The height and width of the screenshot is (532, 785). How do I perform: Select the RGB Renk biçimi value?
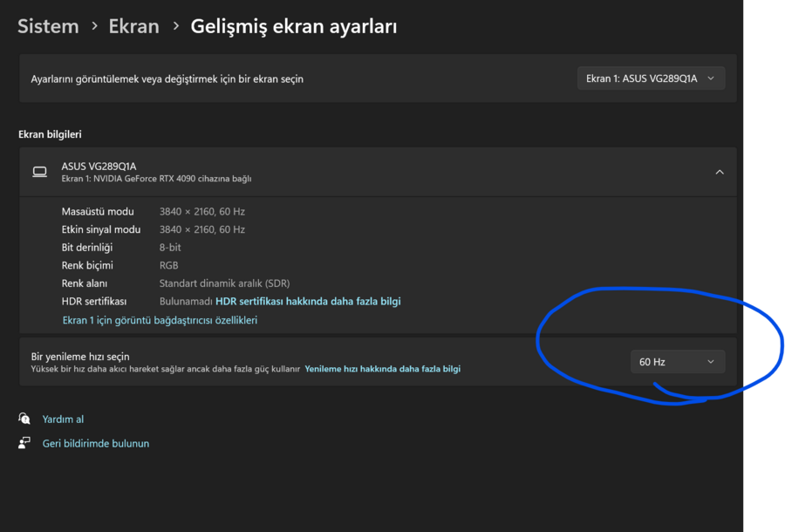pyautogui.click(x=168, y=265)
